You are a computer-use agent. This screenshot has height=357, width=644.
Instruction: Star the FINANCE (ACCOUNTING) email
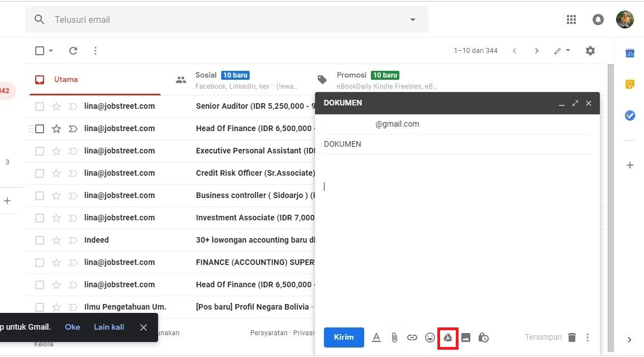click(x=56, y=263)
